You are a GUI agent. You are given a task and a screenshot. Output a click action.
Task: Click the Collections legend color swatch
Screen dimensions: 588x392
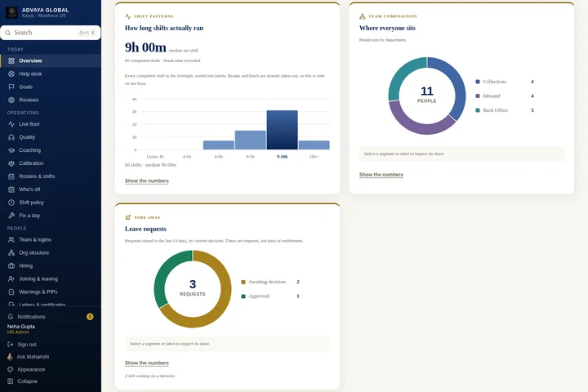point(478,82)
